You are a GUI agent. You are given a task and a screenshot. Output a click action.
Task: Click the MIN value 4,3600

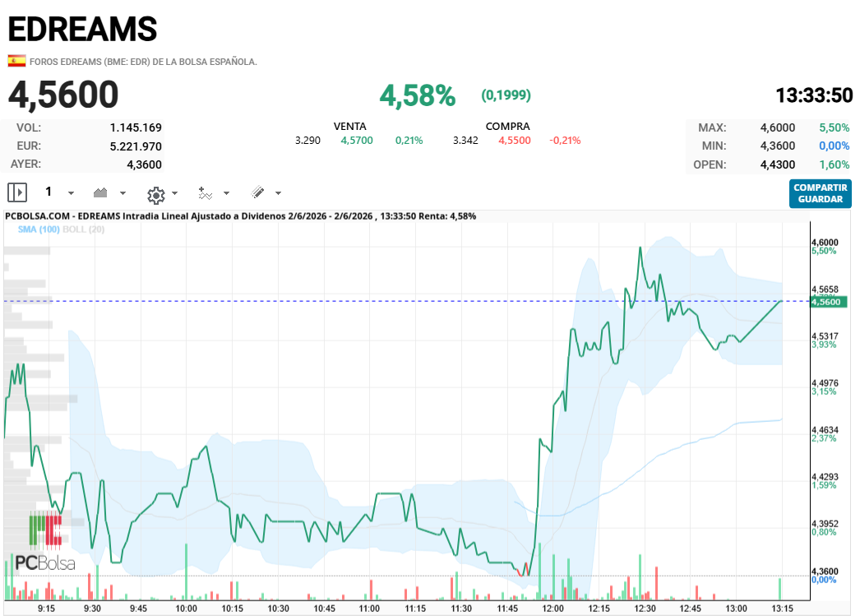778,146
